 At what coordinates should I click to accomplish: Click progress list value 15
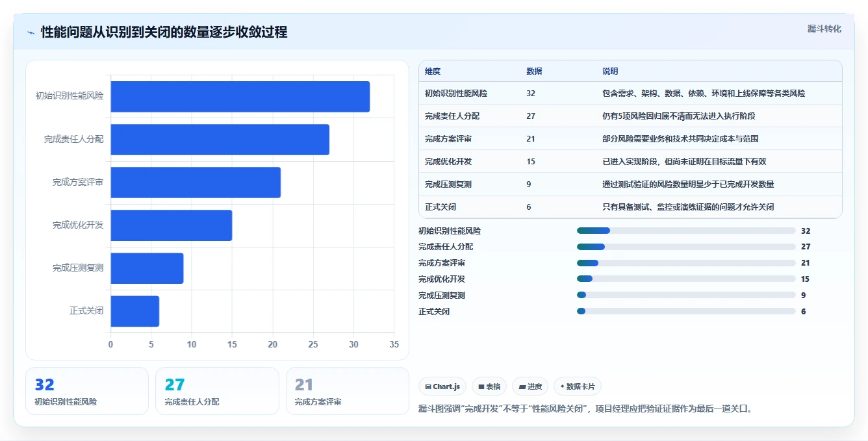pyautogui.click(x=806, y=279)
